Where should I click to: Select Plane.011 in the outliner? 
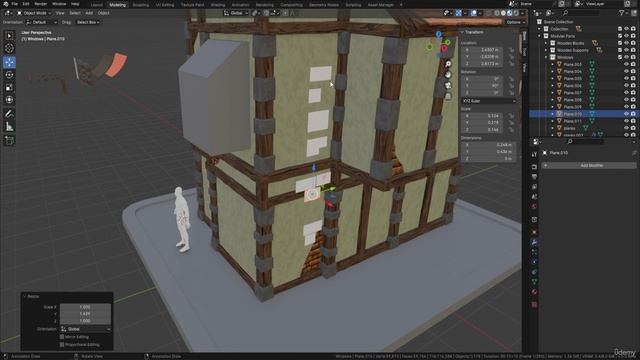tap(572, 121)
